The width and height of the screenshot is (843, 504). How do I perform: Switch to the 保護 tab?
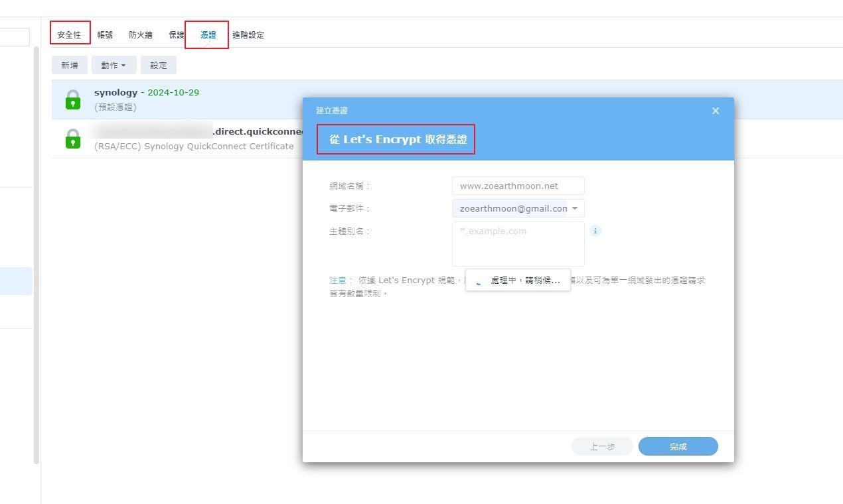[176, 34]
